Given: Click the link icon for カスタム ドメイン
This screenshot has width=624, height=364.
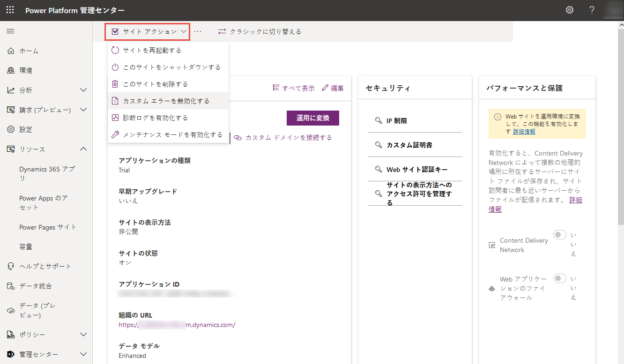Looking at the screenshot, I should pos(238,138).
